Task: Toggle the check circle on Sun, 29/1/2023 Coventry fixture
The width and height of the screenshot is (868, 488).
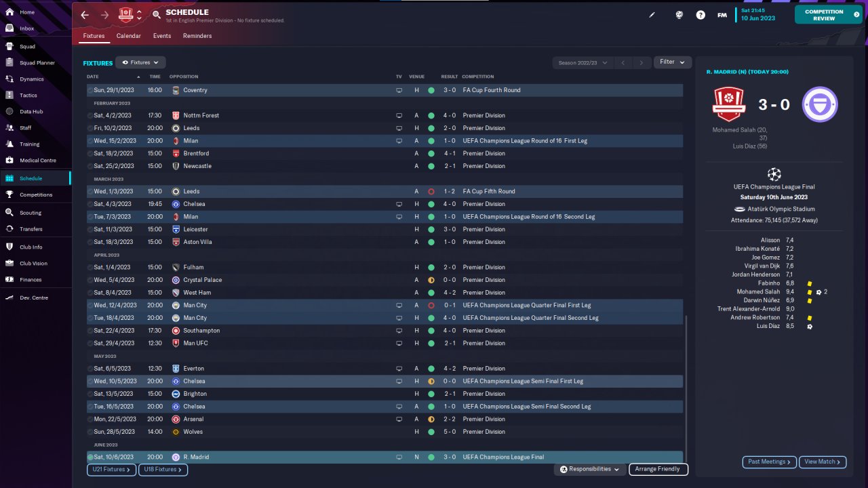Action: (x=91, y=90)
